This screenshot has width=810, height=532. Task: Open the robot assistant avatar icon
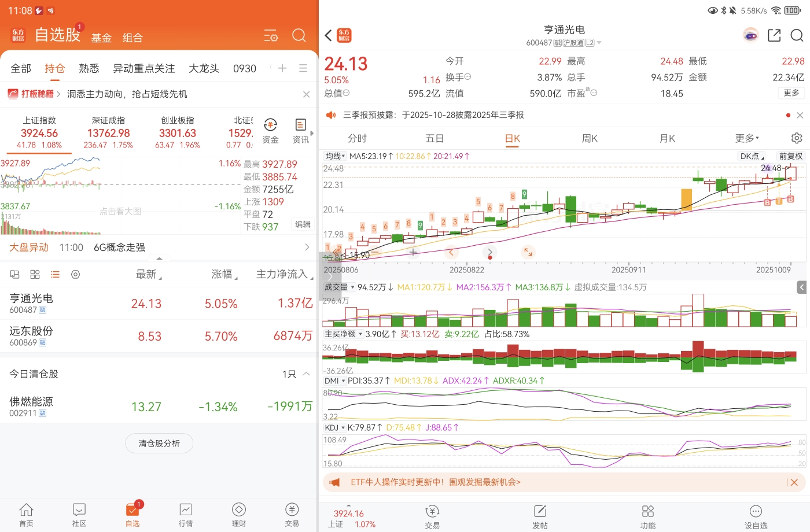(750, 35)
